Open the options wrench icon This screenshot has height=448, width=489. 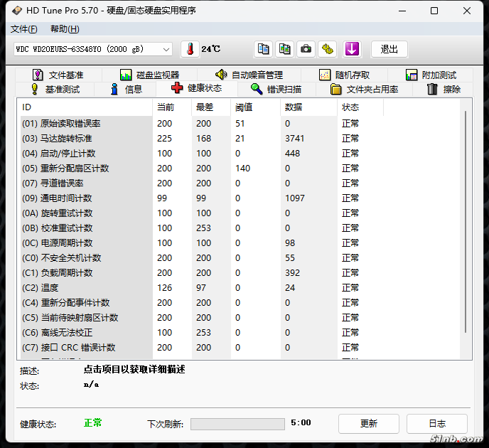point(327,49)
